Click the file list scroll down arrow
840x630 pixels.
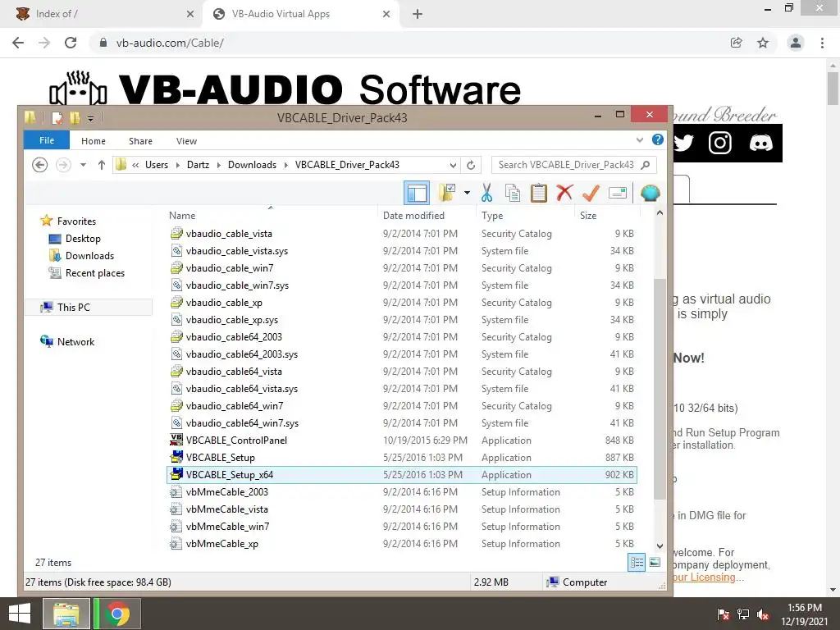[660, 546]
